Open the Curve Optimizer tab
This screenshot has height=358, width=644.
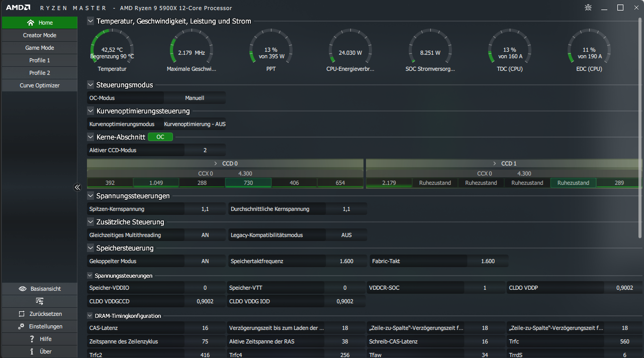click(40, 85)
